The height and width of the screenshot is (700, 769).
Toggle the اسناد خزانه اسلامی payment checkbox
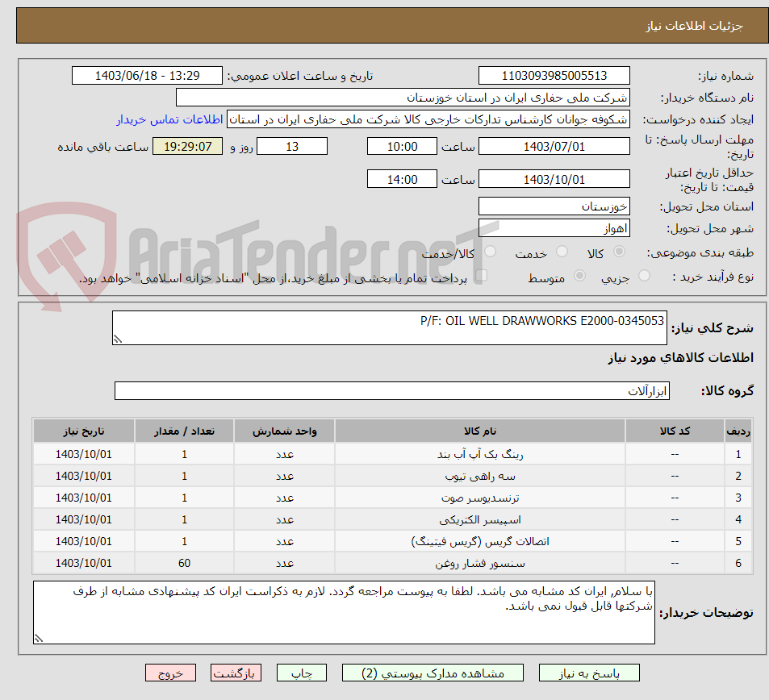coord(481,276)
